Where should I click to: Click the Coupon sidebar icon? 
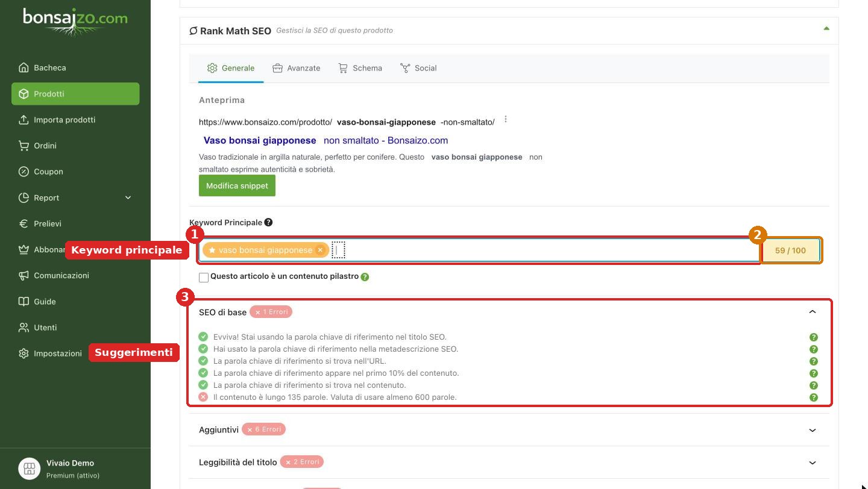24,172
